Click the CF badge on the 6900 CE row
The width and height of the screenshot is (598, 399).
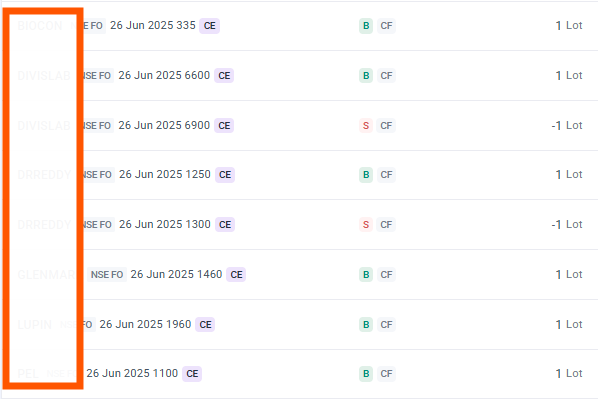click(386, 125)
